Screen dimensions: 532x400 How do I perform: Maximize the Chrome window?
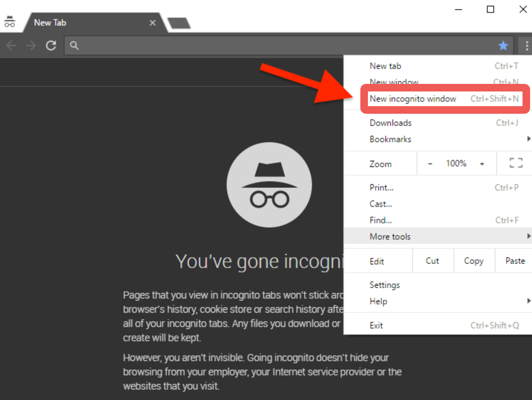(490, 9)
